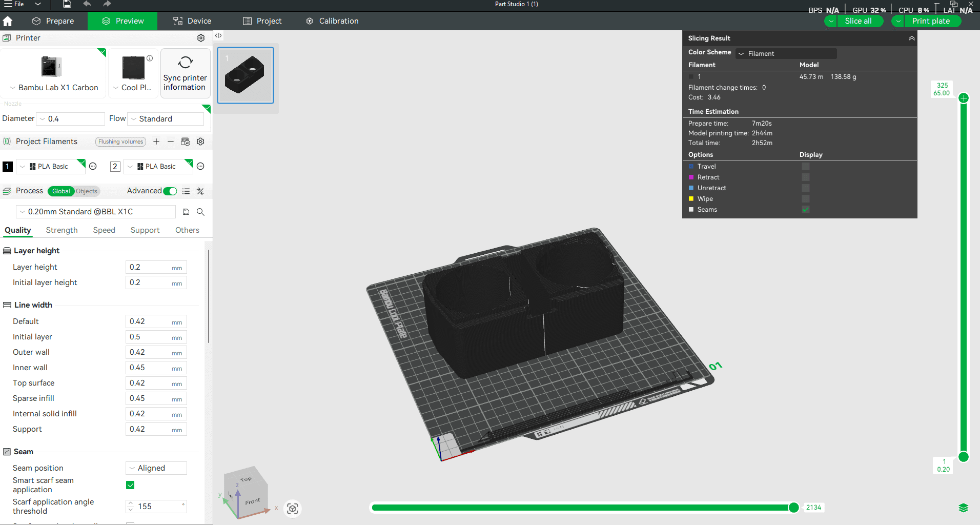Click the search settings magnifier icon
980x525 pixels.
coord(200,212)
